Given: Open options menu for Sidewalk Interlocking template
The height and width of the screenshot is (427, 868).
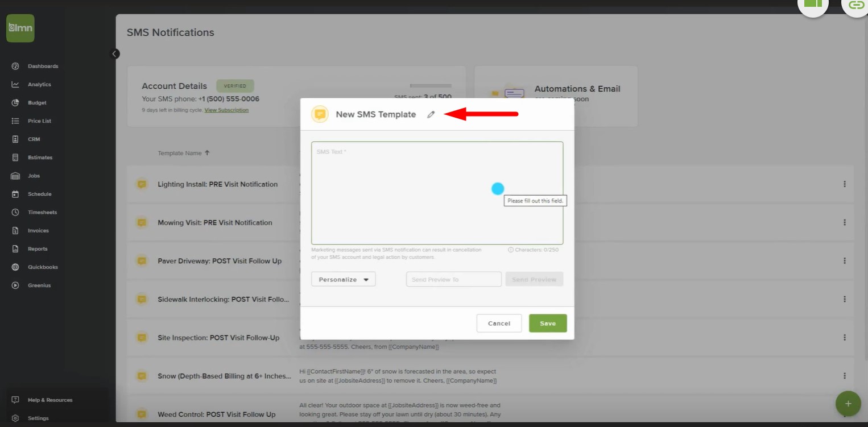Looking at the screenshot, I should click(x=845, y=299).
